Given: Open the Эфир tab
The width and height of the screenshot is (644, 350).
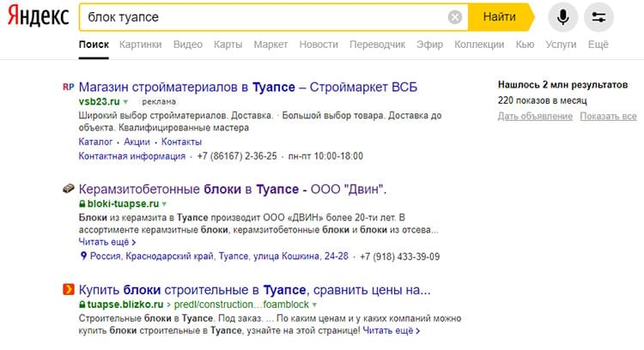Looking at the screenshot, I should [429, 45].
